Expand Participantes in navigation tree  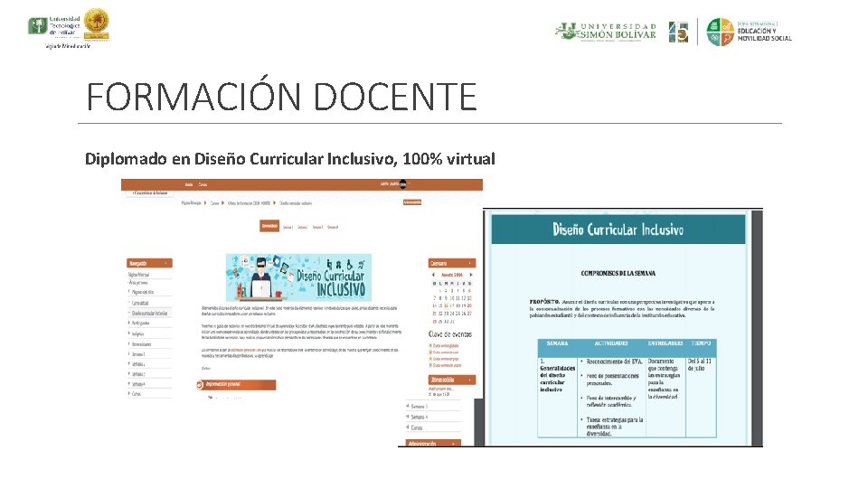(x=129, y=323)
